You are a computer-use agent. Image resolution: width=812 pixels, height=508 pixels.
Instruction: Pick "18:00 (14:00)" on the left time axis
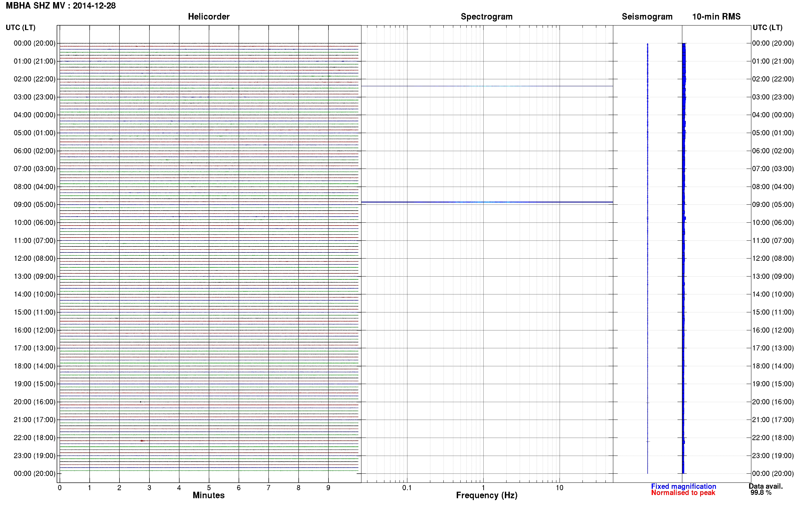(x=35, y=366)
